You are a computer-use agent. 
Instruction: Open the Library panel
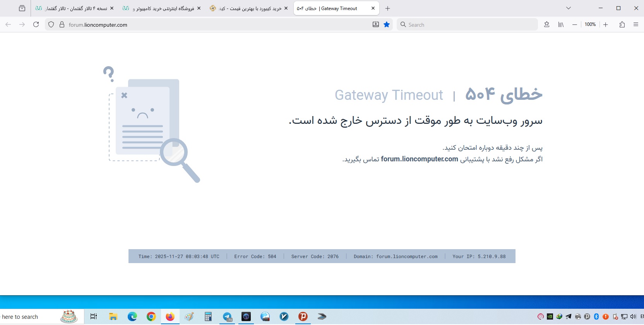pos(561,24)
